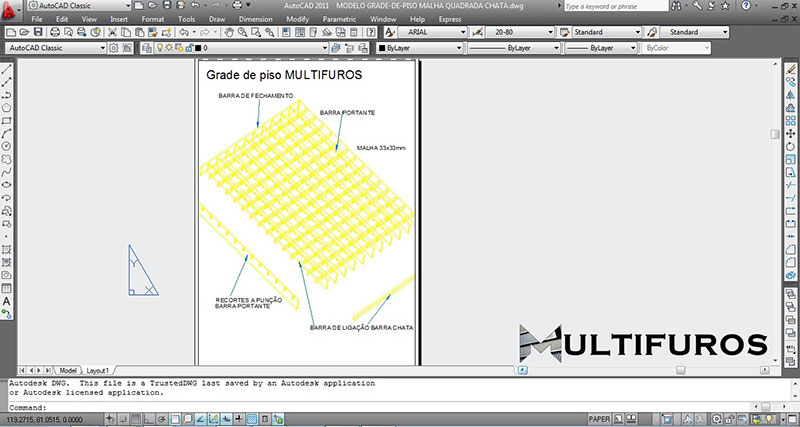800x427 pixels.
Task: Open the Parametric menu
Action: [340, 19]
